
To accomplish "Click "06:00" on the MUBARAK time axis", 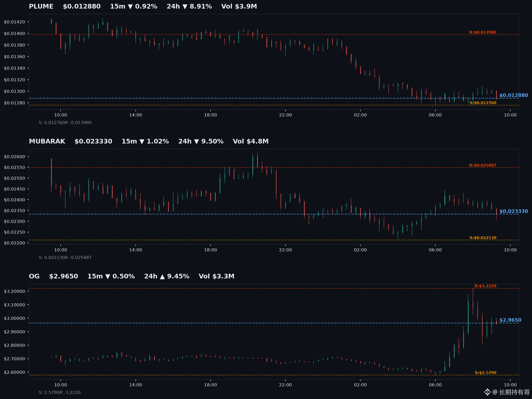I will point(435,250).
